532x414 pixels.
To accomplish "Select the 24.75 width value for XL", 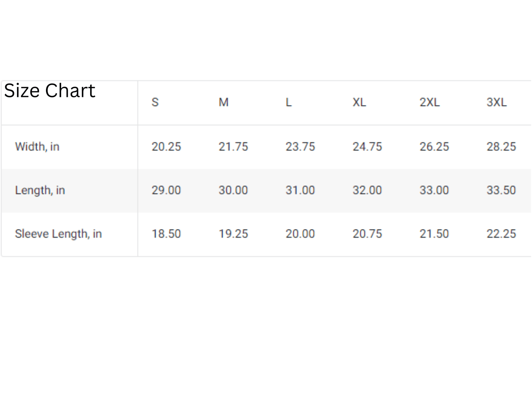I will pyautogui.click(x=367, y=147).
